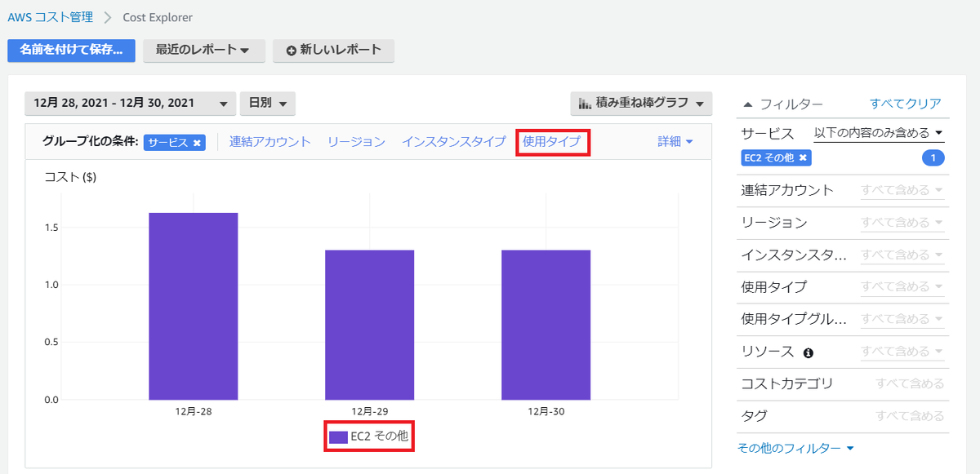Click 12月-28 x-axis label

tap(194, 411)
